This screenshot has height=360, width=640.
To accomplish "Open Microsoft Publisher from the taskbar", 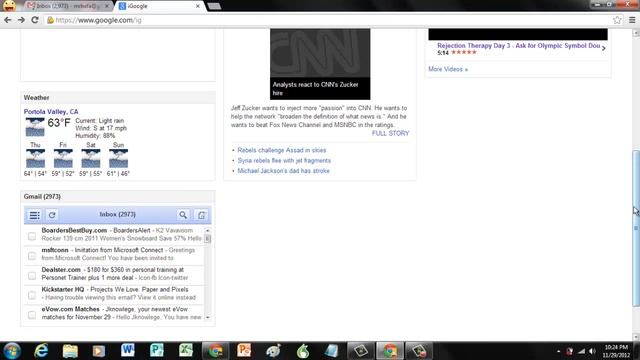I will click(157, 351).
